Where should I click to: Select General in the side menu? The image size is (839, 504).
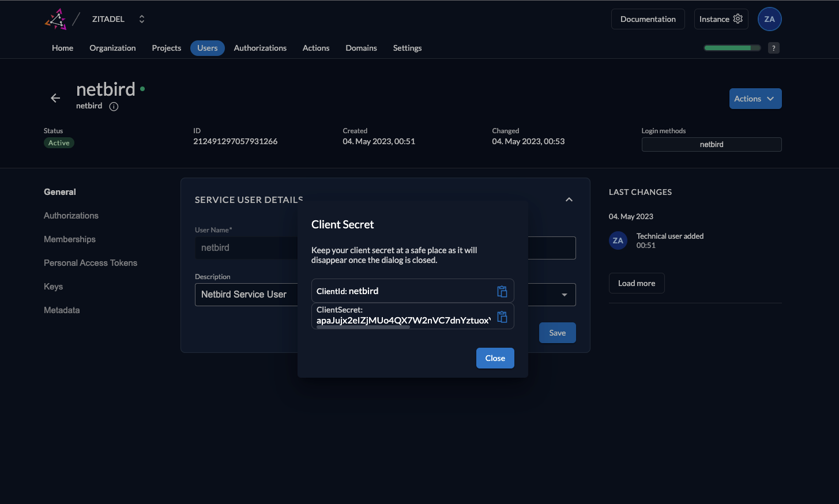[60, 192]
